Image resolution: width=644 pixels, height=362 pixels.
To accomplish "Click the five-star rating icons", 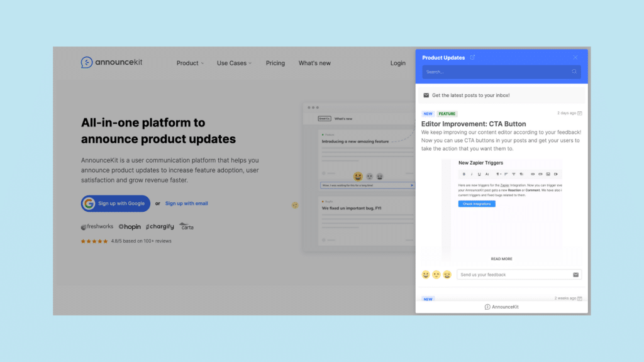I will click(94, 241).
